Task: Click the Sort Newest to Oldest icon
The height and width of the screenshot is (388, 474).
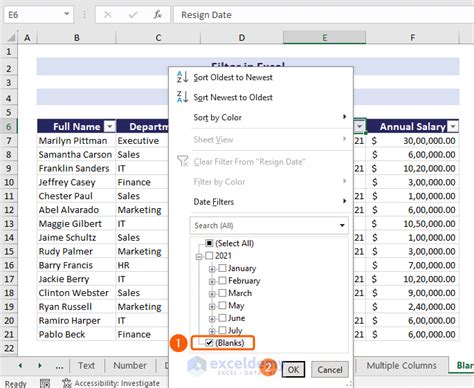Action: coord(182,97)
